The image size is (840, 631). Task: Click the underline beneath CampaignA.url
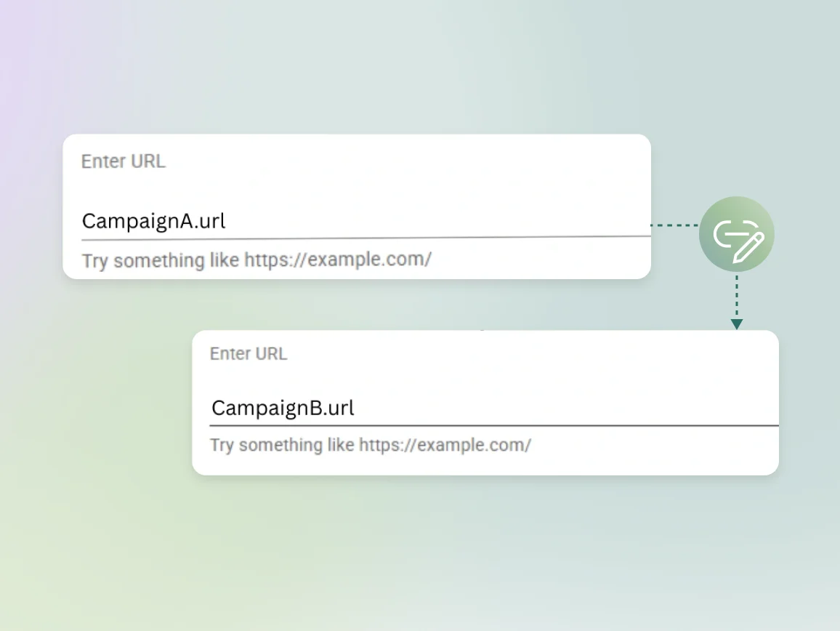[363, 237]
